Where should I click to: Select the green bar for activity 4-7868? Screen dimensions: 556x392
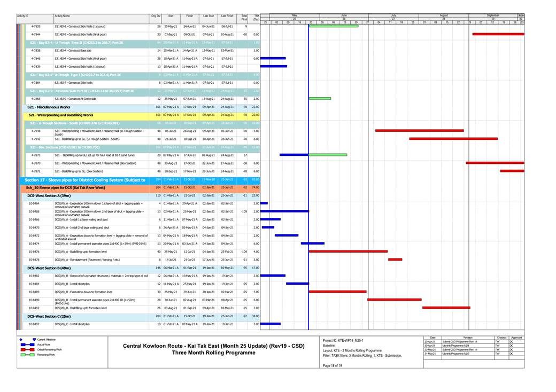point(320,98)
